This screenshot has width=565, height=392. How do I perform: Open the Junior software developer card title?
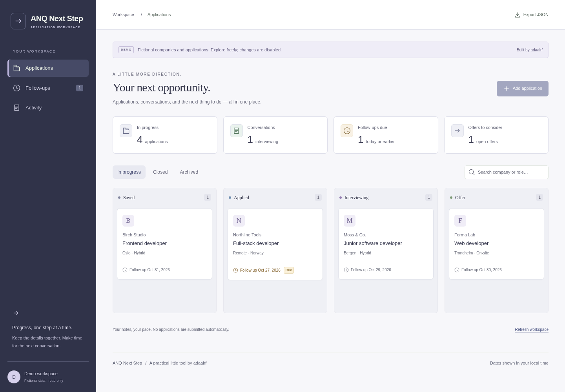(373, 243)
